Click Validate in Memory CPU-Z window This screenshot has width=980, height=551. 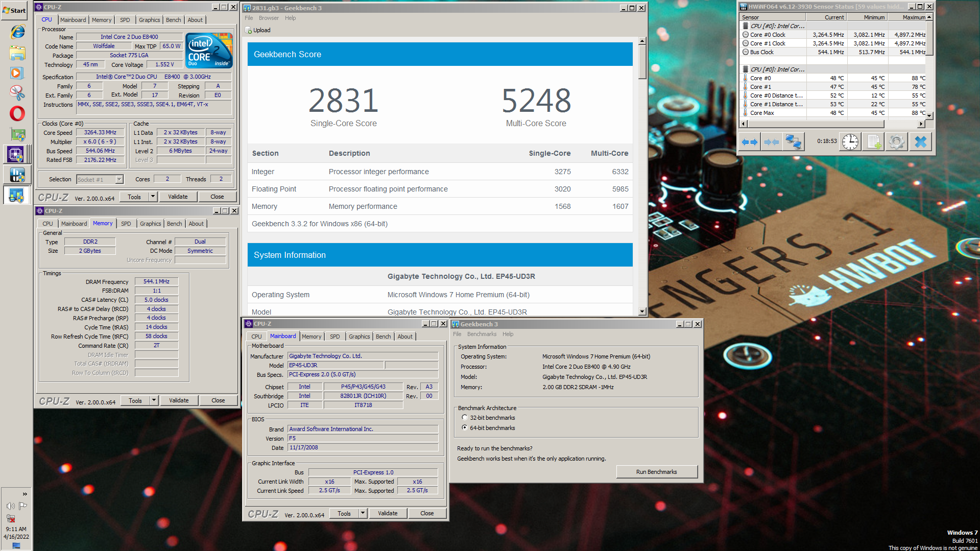(179, 400)
